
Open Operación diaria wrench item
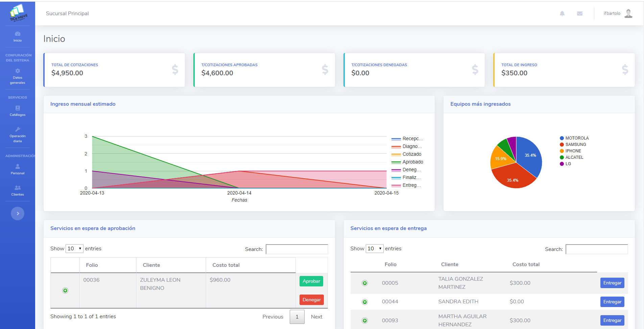coord(18,134)
